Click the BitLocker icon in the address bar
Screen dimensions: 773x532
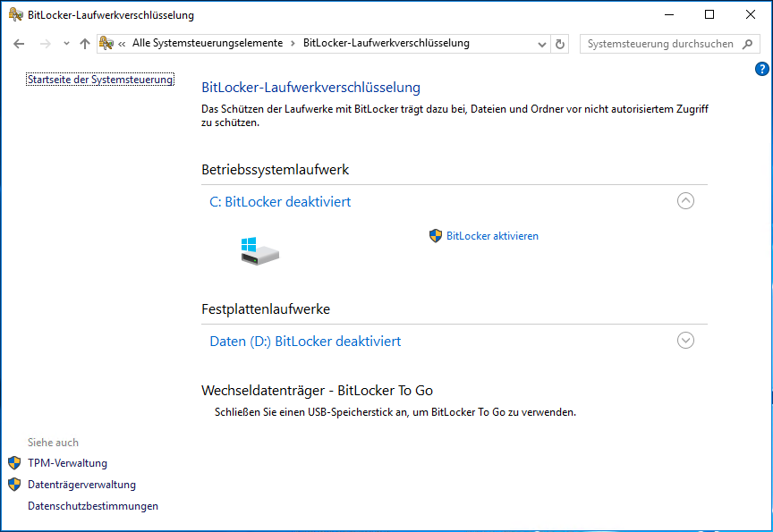106,43
